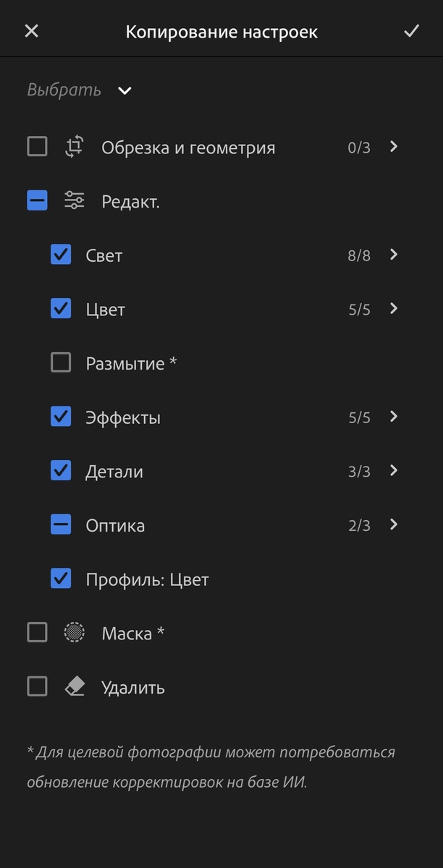Screen dimensions: 443x868
Task: Close the Копирование настроек dialog with the X
Action: (x=31, y=30)
